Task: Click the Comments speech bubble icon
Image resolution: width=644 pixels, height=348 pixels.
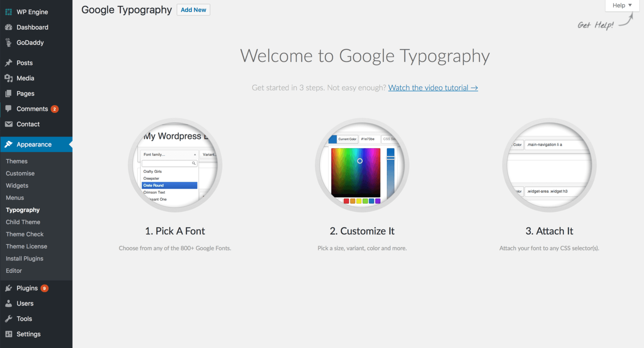Action: (x=9, y=109)
